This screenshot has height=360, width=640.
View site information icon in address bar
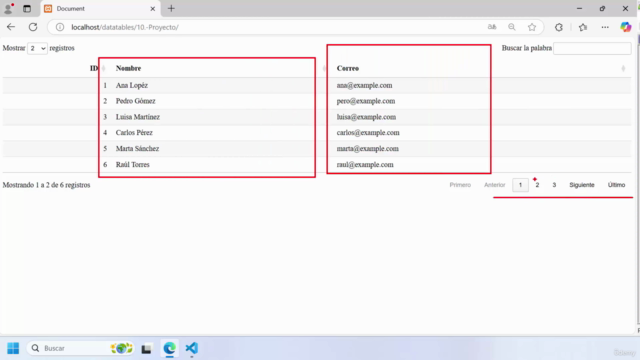click(x=60, y=27)
